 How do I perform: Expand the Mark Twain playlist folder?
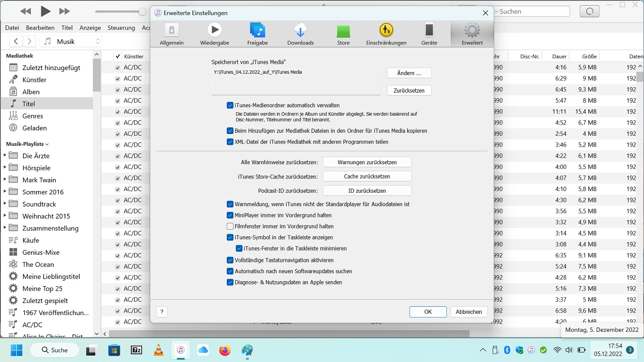click(5, 180)
